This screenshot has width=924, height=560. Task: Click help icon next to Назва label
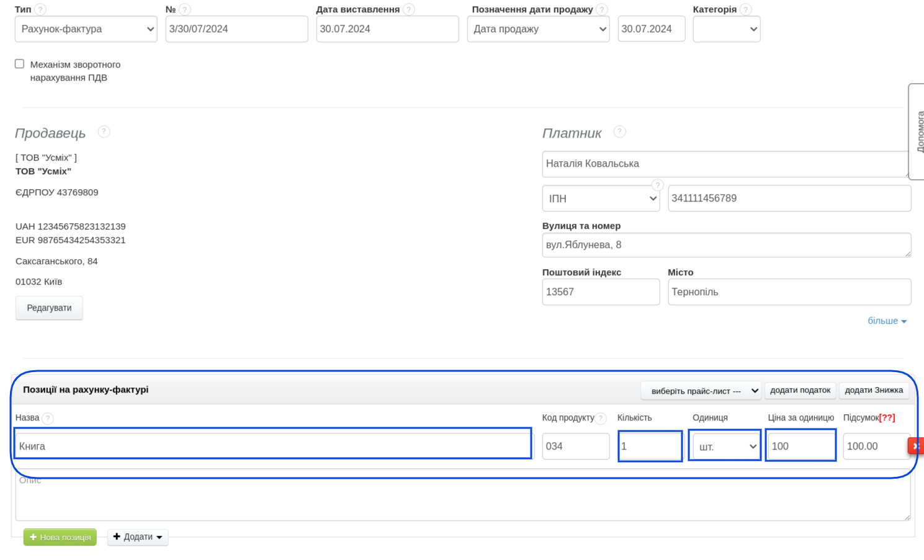48,418
